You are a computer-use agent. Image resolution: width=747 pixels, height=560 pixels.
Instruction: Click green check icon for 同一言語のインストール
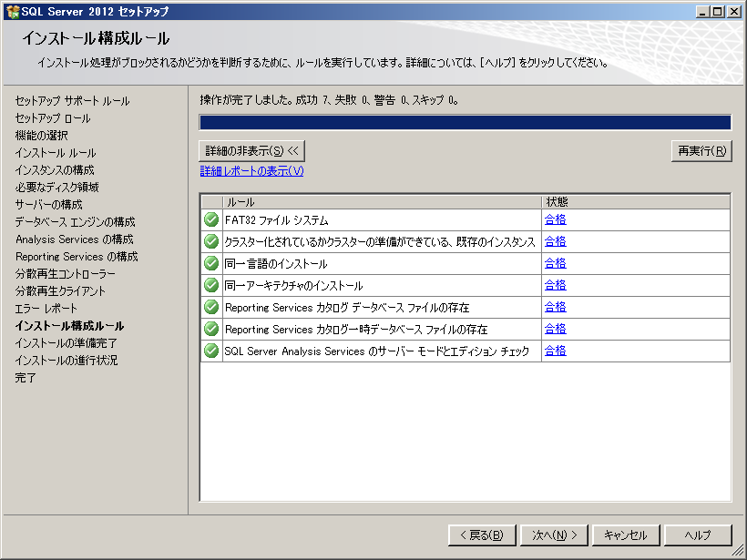coord(211,263)
